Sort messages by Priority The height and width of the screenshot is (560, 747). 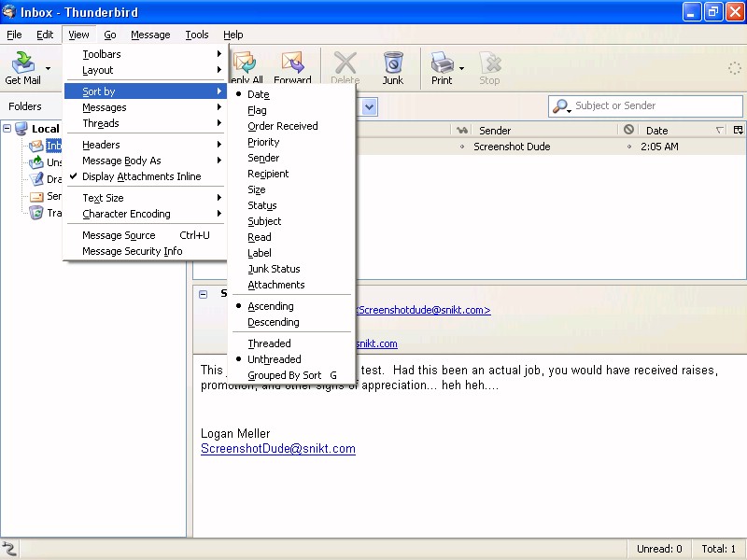291,142
